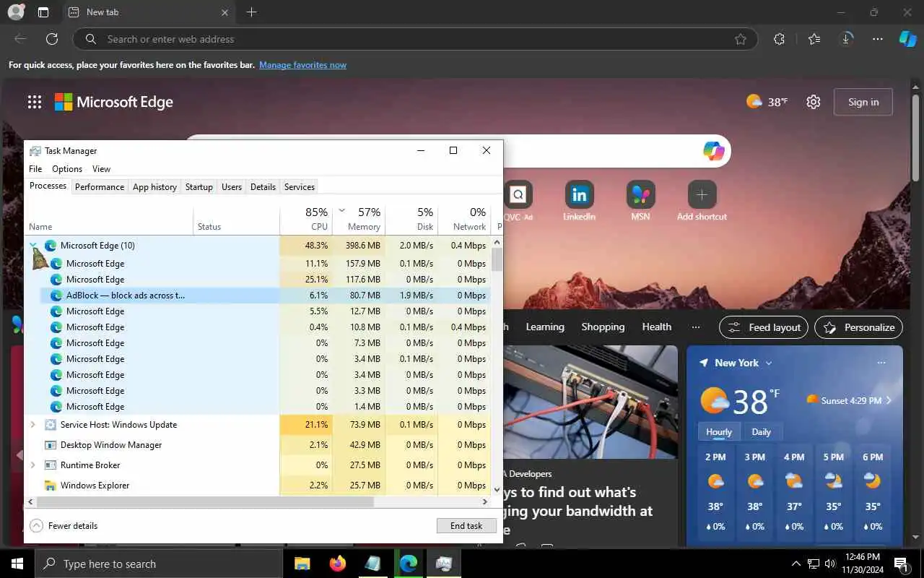Open a new tab with the plus icon

[251, 12]
